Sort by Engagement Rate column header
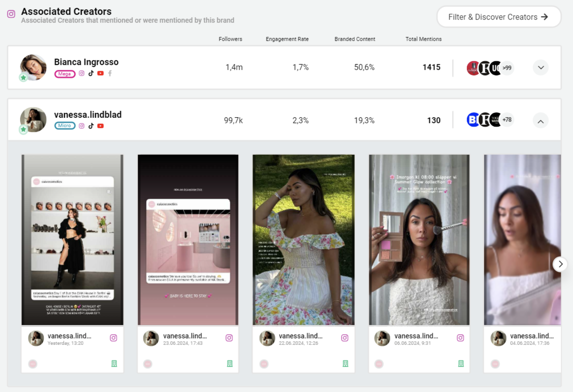Image resolution: width=573 pixels, height=392 pixels. click(287, 39)
